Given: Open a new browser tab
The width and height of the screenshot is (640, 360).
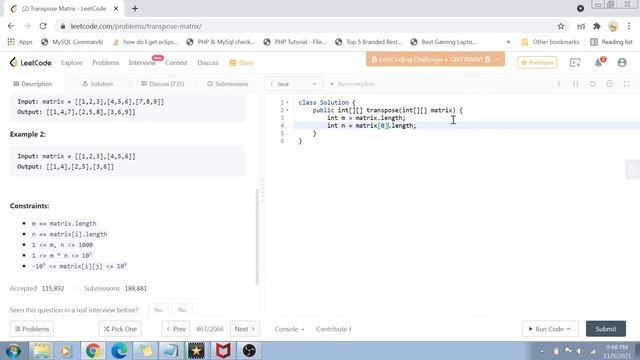Looking at the screenshot, I should (x=135, y=9).
